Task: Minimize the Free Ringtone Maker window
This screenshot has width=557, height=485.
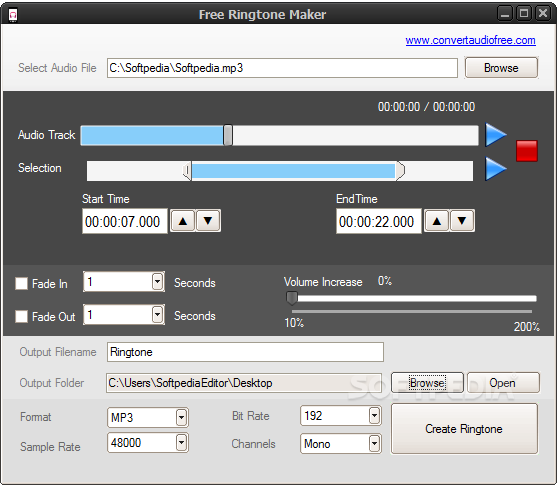Action: point(505,14)
